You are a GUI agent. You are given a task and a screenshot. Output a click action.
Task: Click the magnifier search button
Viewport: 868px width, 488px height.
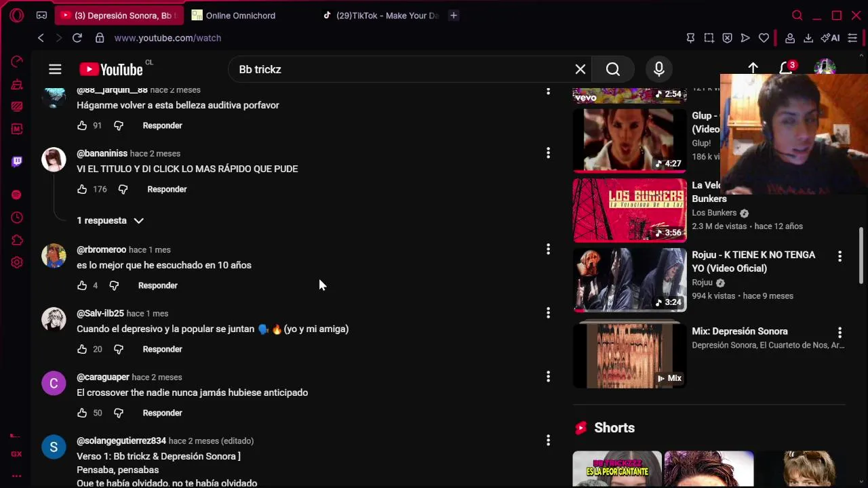coord(613,69)
